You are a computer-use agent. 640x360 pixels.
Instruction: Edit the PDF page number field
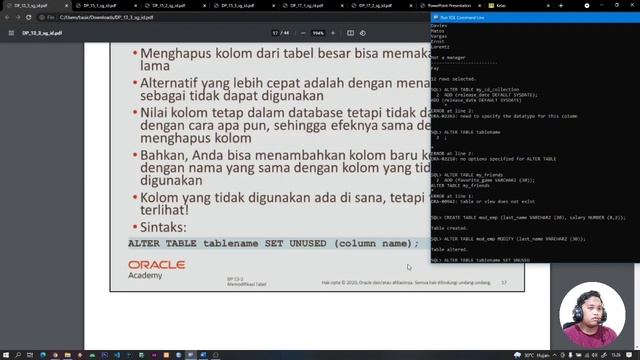[x=275, y=33]
